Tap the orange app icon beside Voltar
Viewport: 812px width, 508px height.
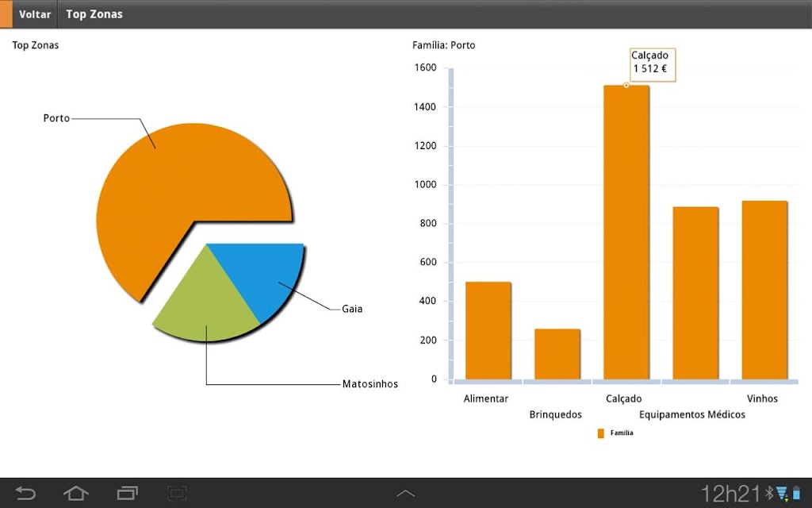(6, 14)
